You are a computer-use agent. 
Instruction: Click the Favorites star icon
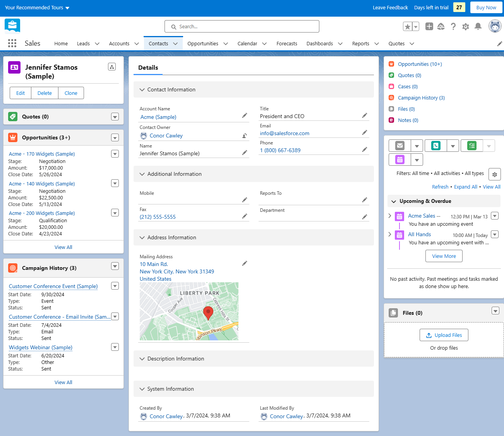(407, 26)
